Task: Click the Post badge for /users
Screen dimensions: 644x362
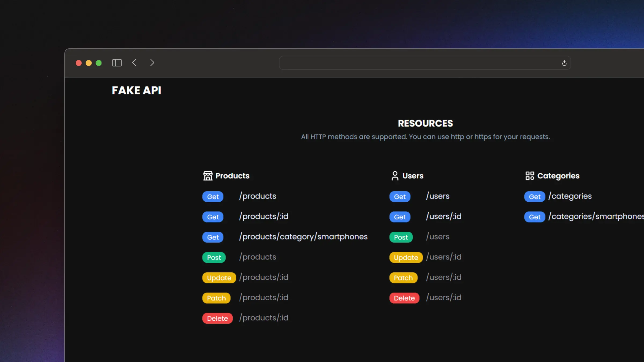Action: (401, 237)
